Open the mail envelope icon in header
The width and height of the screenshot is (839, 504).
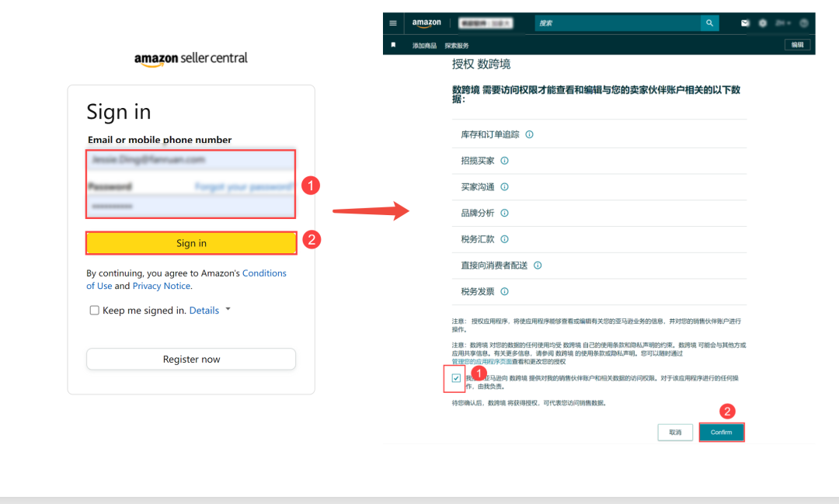745,23
